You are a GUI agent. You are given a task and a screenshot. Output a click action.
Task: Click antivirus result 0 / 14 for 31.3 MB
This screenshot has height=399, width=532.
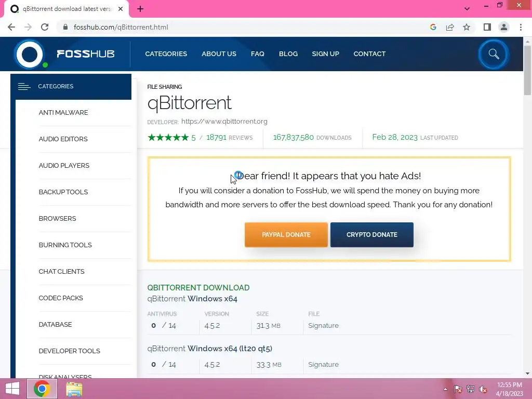164,326
